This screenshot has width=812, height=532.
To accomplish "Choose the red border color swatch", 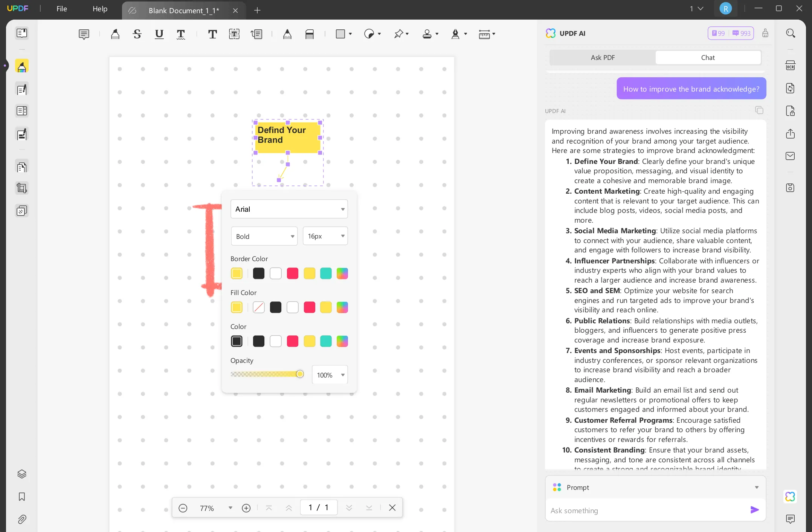I will pyautogui.click(x=292, y=274).
